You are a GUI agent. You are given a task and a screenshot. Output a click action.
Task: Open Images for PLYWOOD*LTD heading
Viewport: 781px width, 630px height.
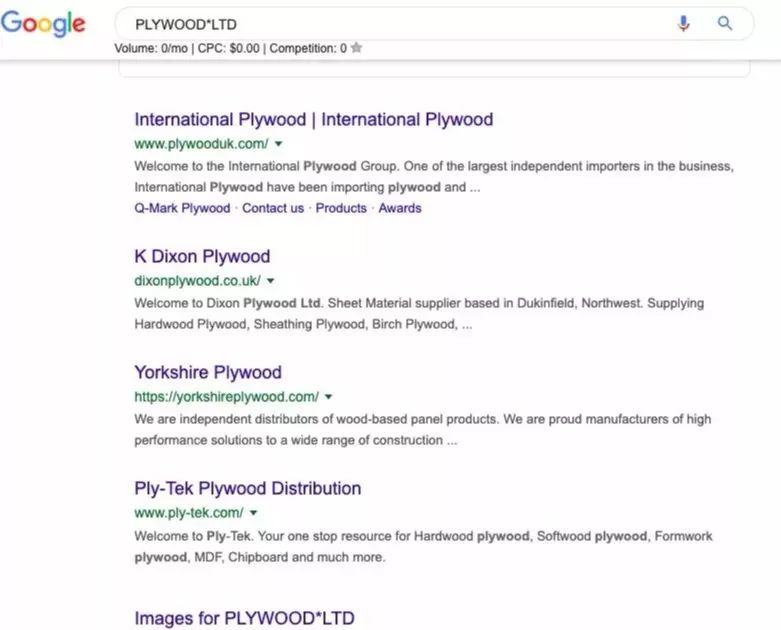click(x=244, y=618)
